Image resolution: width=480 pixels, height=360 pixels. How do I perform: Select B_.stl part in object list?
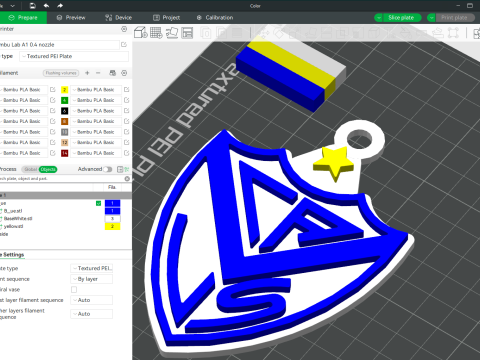tap(13, 211)
